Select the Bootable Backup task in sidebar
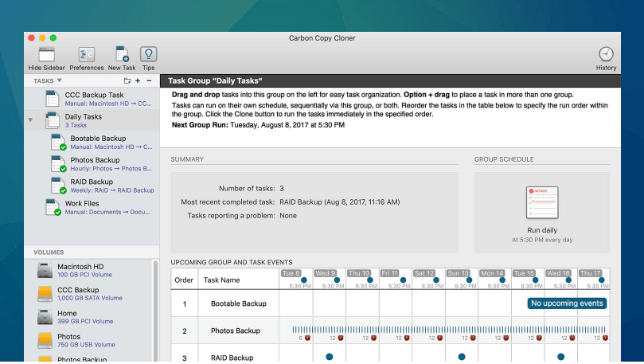This screenshot has height=364, width=644. point(92,142)
